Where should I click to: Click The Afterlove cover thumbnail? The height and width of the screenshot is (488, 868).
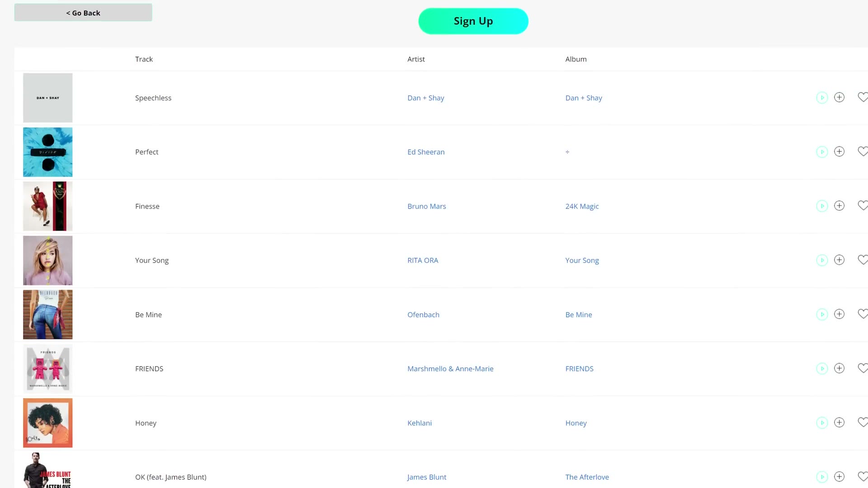tap(48, 470)
